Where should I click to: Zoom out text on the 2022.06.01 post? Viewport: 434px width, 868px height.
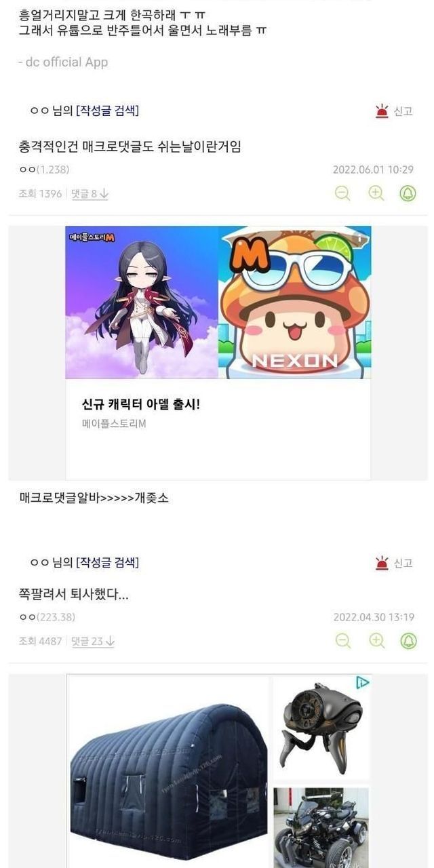343,193
